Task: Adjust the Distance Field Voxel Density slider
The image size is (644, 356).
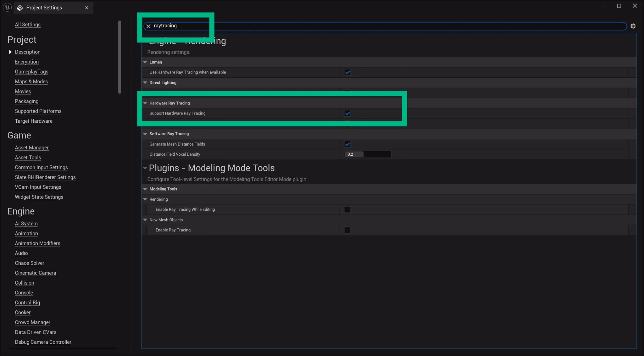Action: (x=368, y=154)
